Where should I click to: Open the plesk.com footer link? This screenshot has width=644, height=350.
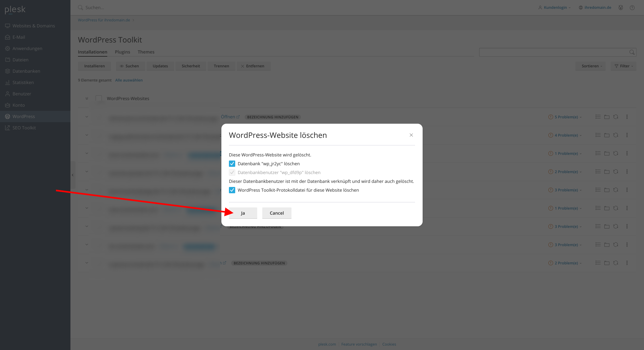[327, 344]
